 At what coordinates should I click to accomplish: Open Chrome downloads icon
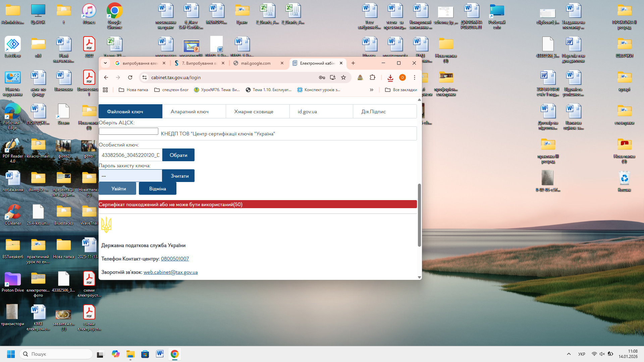click(x=390, y=78)
